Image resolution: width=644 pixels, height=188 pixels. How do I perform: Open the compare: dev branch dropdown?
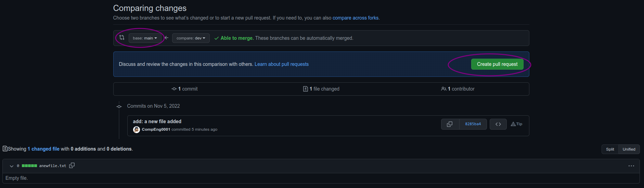click(191, 38)
